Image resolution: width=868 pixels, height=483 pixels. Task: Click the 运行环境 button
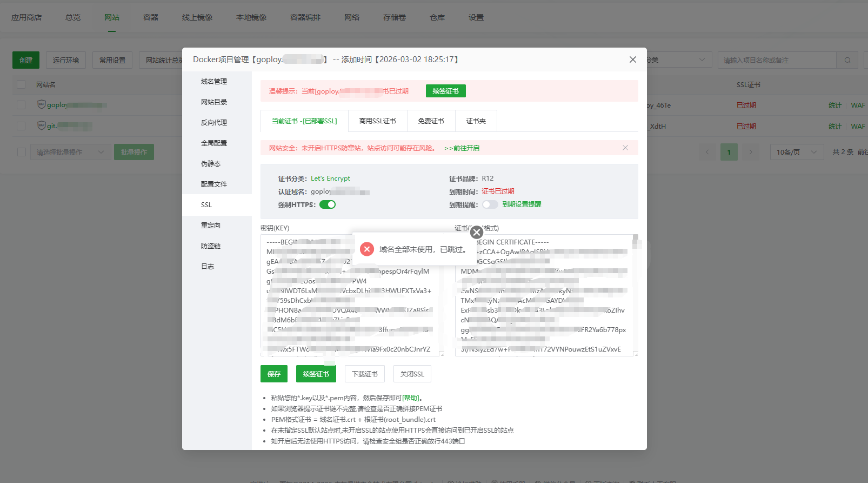tap(66, 60)
